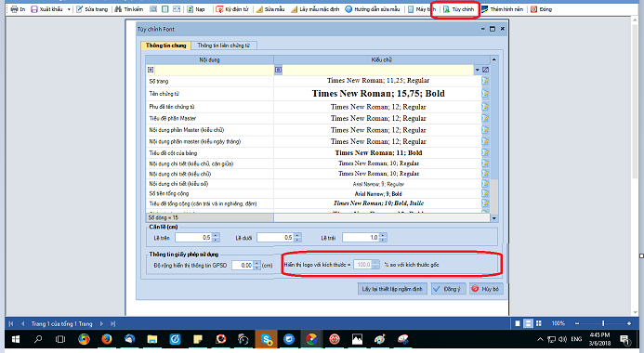Click zoom in plus button
Screen dimensions: 644x353
(629, 323)
